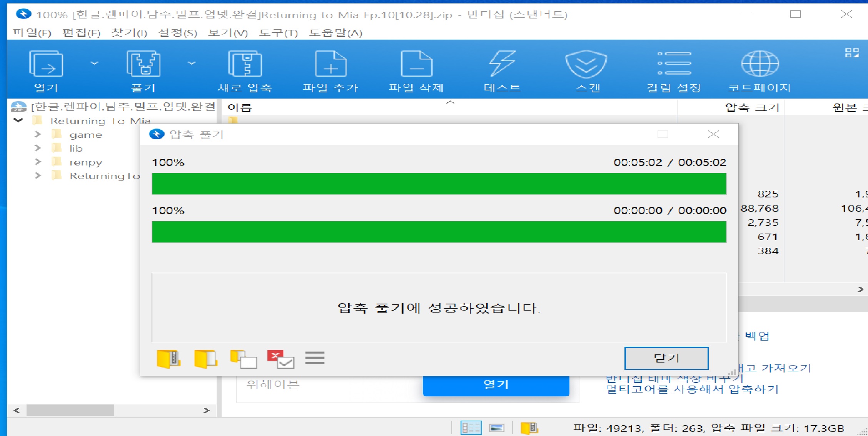868x436 pixels.
Task: Expand the lib folder in tree
Action: tap(37, 148)
